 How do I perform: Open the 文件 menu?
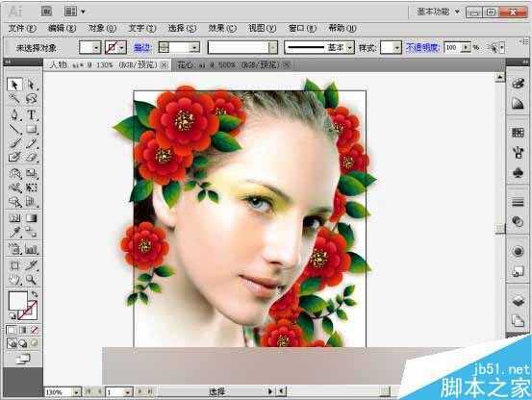pyautogui.click(x=22, y=28)
